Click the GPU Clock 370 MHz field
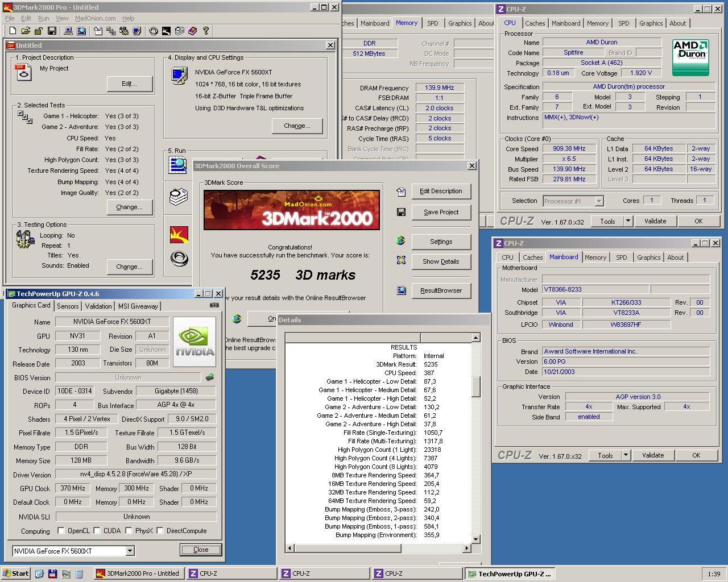This screenshot has width=728, height=582. coord(73,488)
